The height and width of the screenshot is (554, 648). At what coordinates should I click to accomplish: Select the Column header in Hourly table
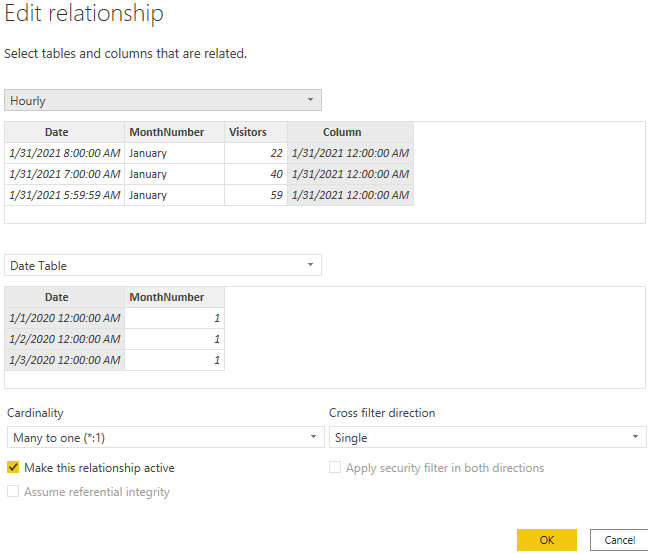click(x=350, y=132)
